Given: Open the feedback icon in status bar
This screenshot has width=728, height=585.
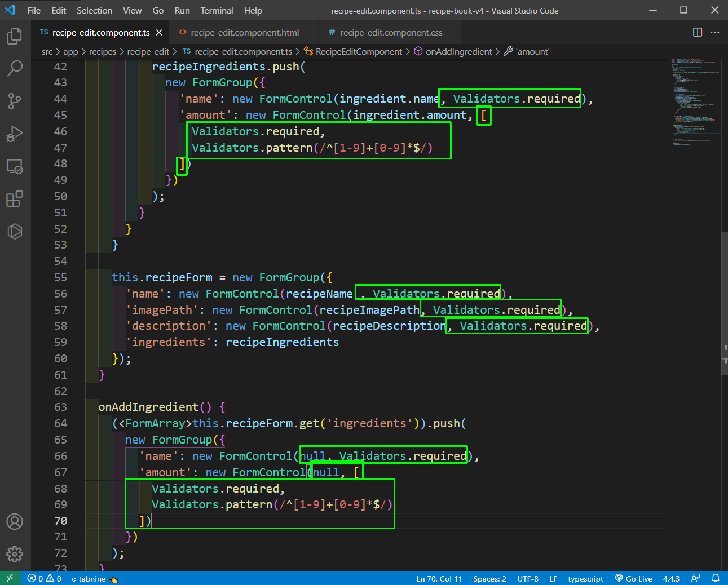Looking at the screenshot, I should [x=695, y=578].
